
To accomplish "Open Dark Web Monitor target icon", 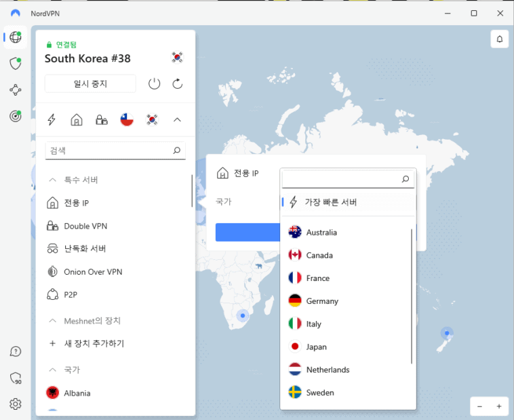I will [x=15, y=117].
